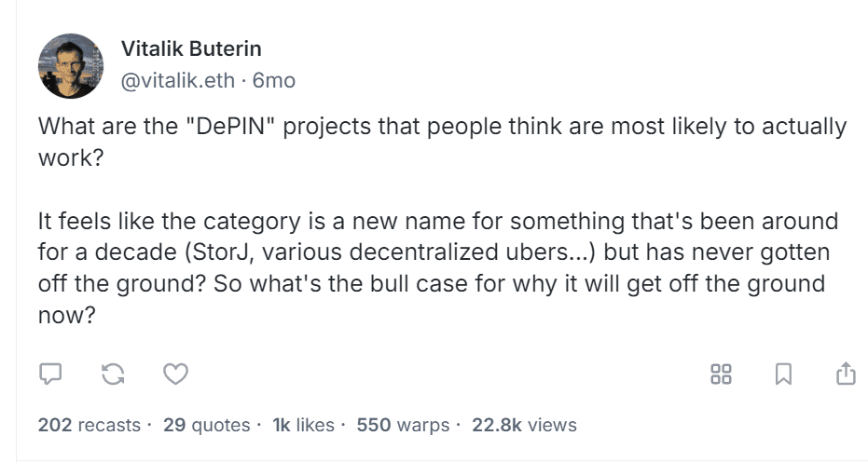Viewport: 868px width, 463px height.
Task: Click the reply speech bubble icon
Action: coord(50,374)
